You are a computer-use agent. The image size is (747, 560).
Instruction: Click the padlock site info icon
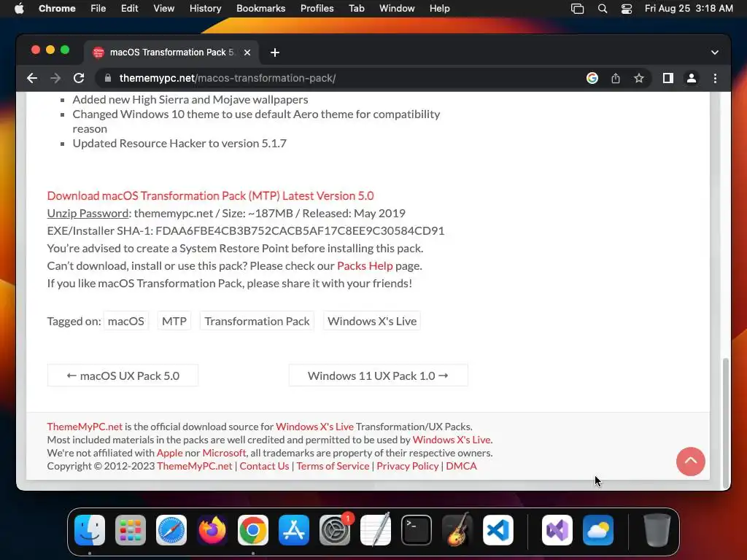tap(108, 78)
